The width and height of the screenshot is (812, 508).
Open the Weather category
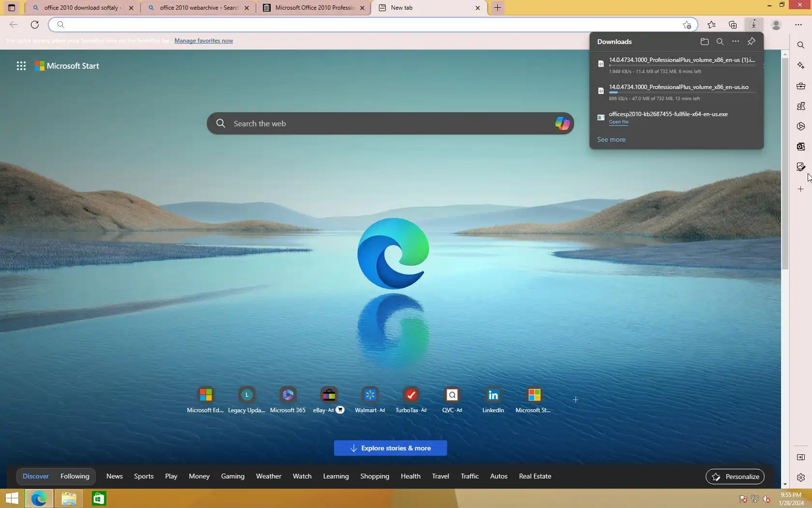pyautogui.click(x=269, y=476)
